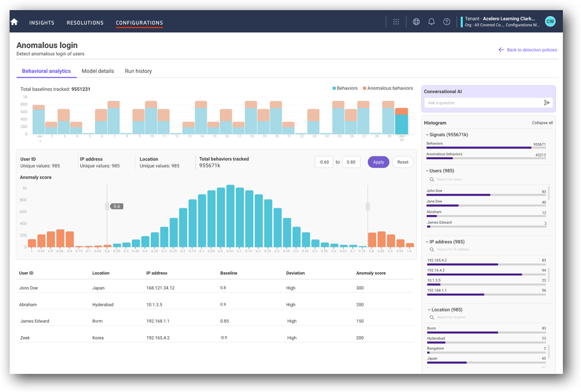This screenshot has width=581, height=392.
Task: Select the Behavioral analytics tab
Action: (46, 71)
